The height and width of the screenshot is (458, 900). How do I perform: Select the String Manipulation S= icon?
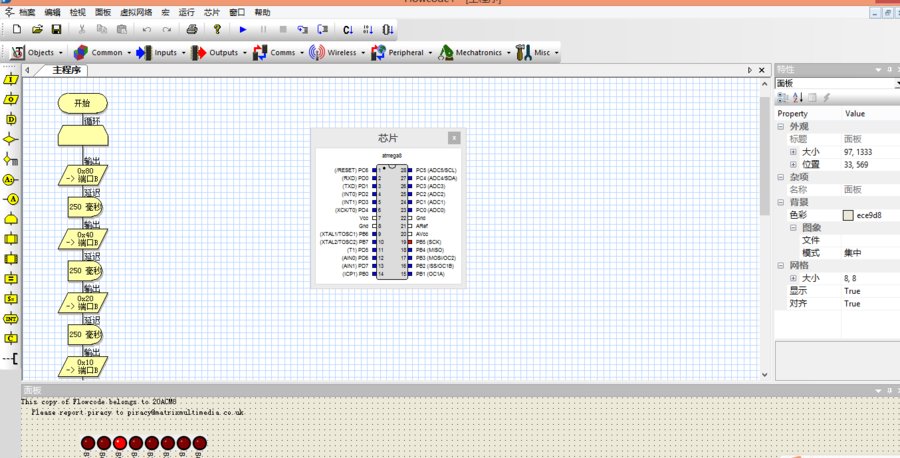point(11,298)
